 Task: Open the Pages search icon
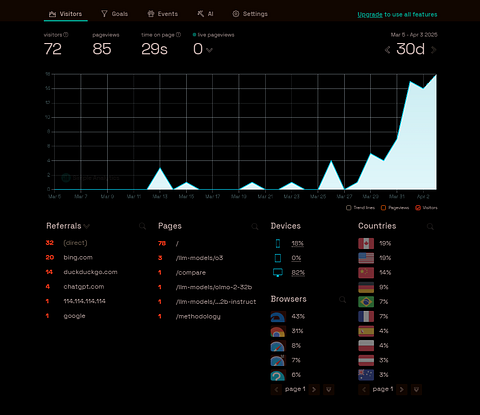coord(255,227)
